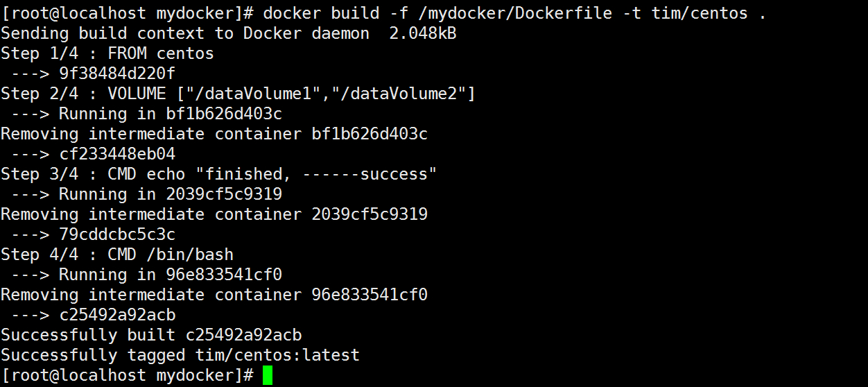Click the 'Step 2/4 : VOLUME' line
The width and height of the screenshot is (868, 387).
pos(238,94)
